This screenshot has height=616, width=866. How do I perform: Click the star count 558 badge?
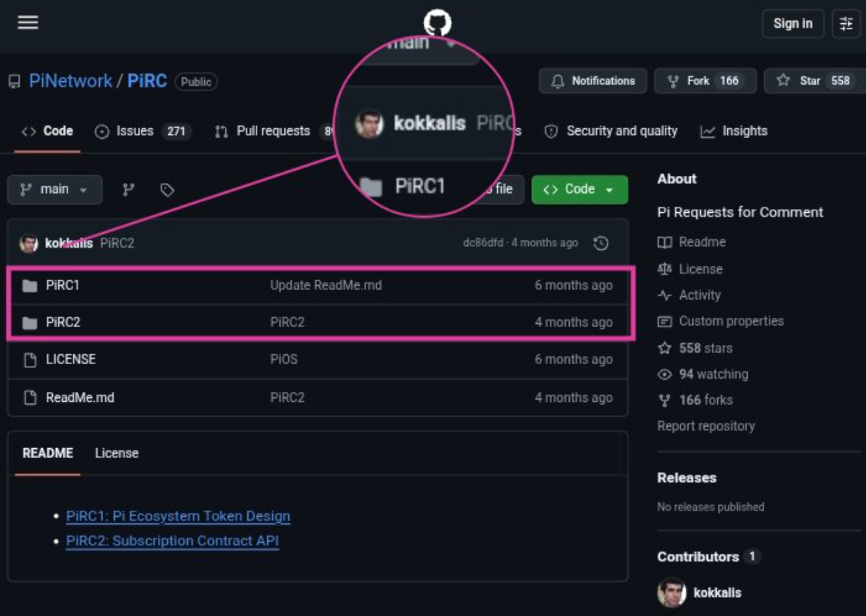point(840,81)
